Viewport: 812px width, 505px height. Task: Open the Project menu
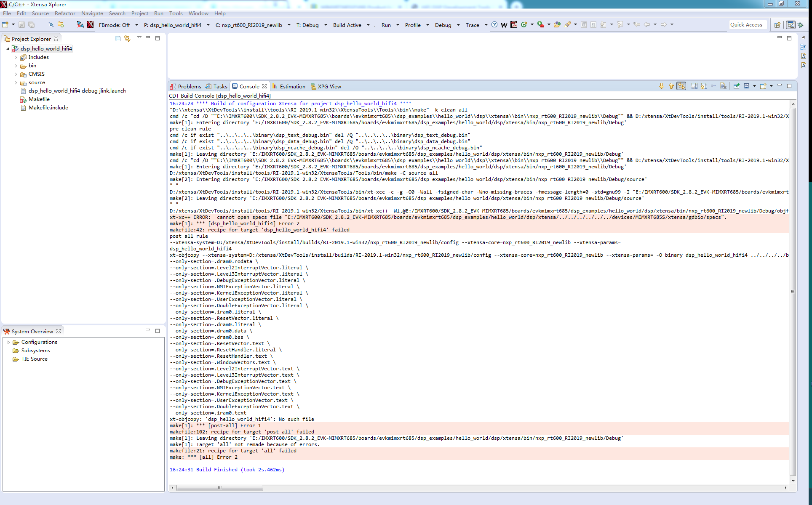(x=139, y=13)
